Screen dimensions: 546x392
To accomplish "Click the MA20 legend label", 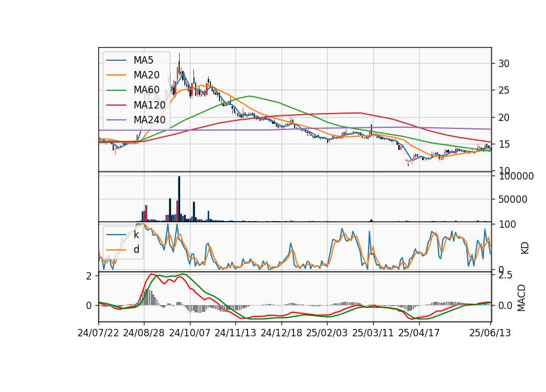I will (x=146, y=75).
